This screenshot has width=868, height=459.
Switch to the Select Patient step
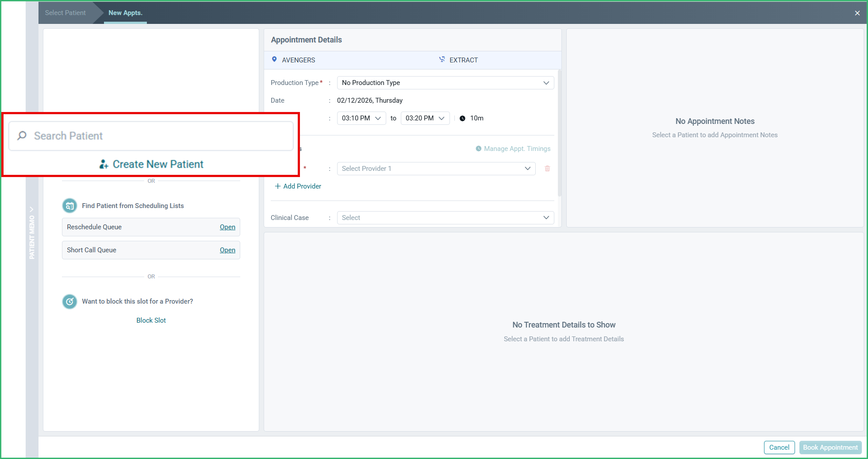click(x=65, y=13)
